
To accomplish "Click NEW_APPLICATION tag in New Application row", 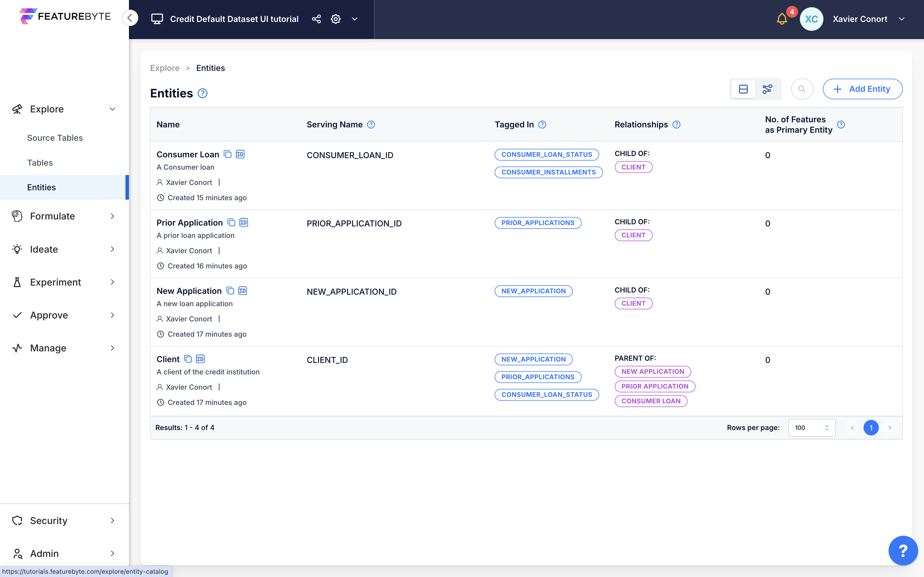I will 533,291.
